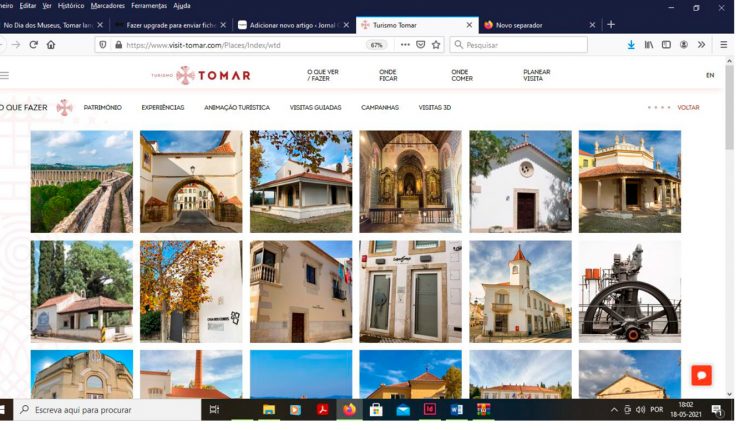Reload the page with the refresh icon

[33, 45]
